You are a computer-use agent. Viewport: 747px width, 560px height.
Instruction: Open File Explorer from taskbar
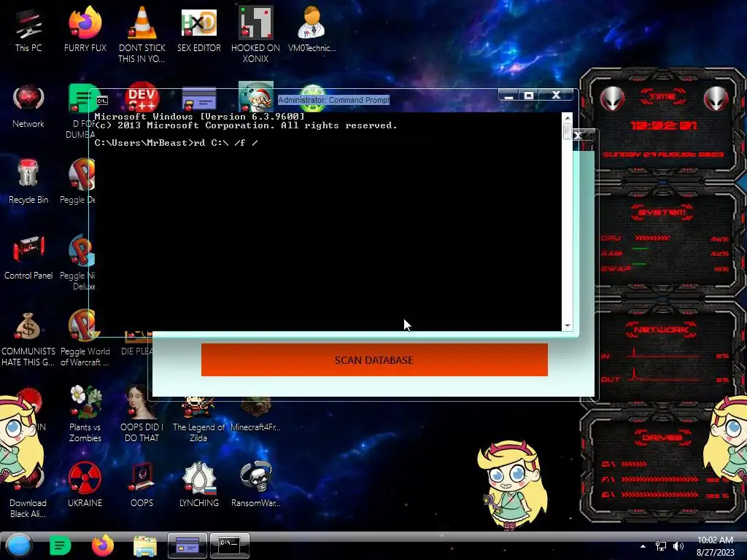145,546
